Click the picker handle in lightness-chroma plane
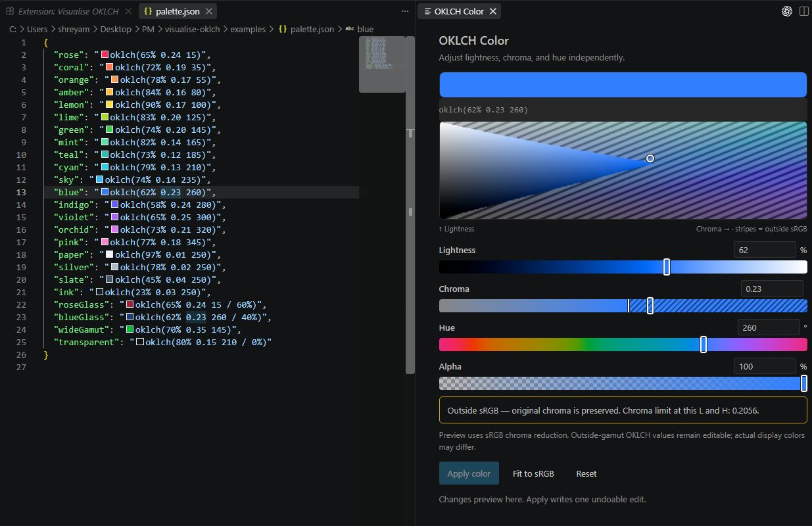The image size is (812, 526). (650, 158)
